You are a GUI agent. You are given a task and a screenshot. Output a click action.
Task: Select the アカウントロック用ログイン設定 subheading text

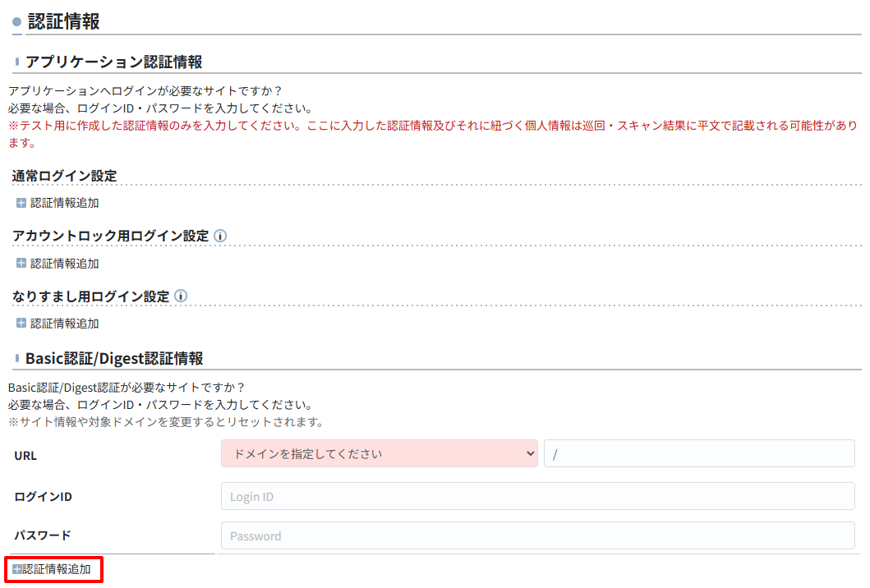pyautogui.click(x=110, y=236)
